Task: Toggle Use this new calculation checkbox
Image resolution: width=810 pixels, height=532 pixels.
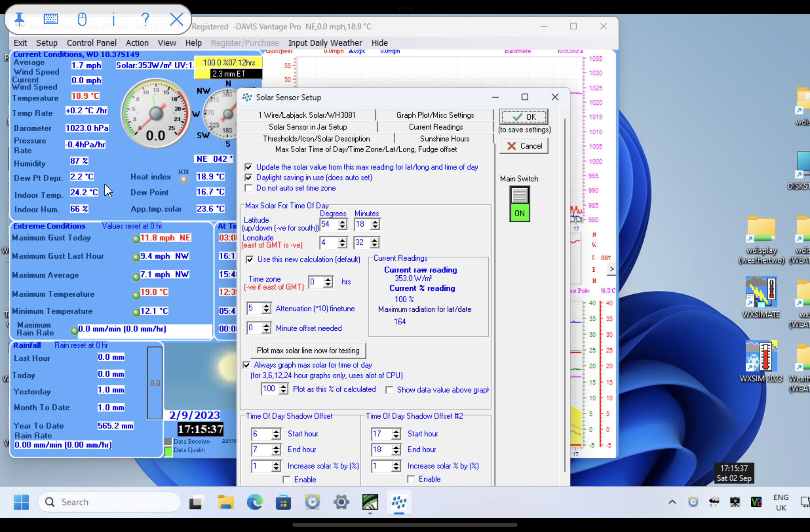Action: [x=250, y=259]
